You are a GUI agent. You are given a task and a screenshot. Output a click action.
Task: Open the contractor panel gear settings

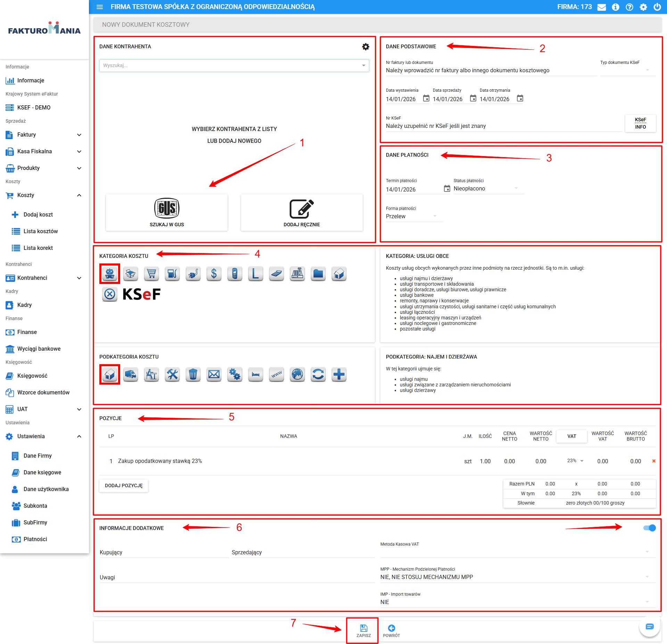[365, 47]
